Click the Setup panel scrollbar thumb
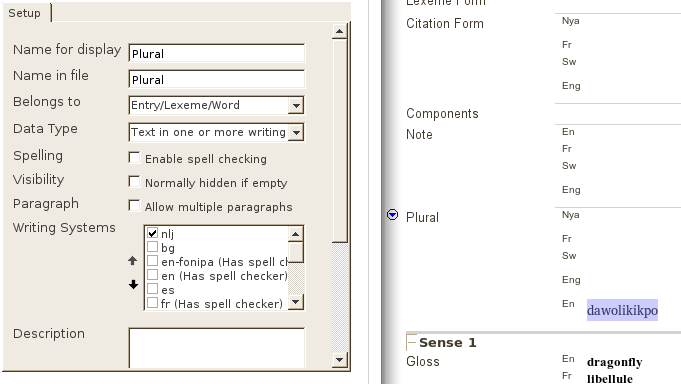The image size is (681, 384). click(339, 141)
